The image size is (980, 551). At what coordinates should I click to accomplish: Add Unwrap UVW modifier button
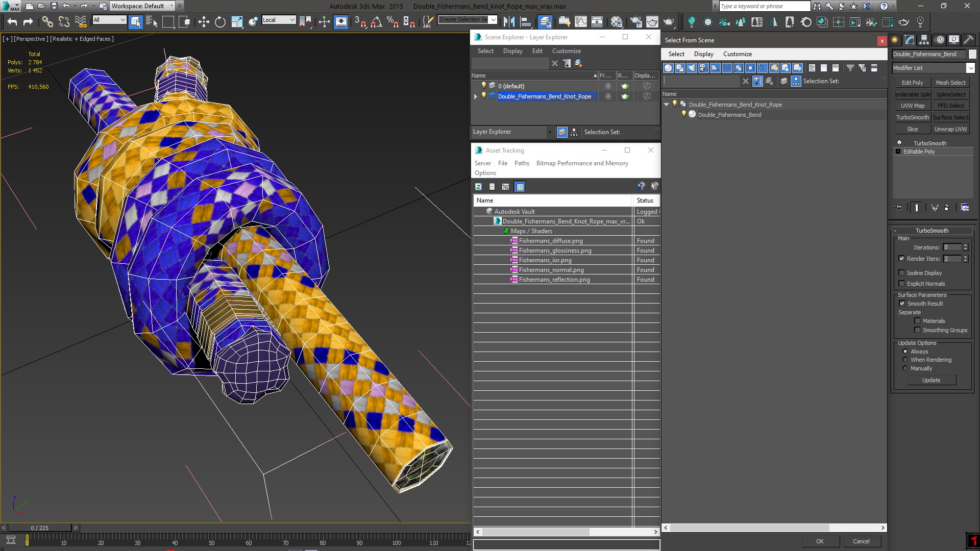(x=950, y=129)
